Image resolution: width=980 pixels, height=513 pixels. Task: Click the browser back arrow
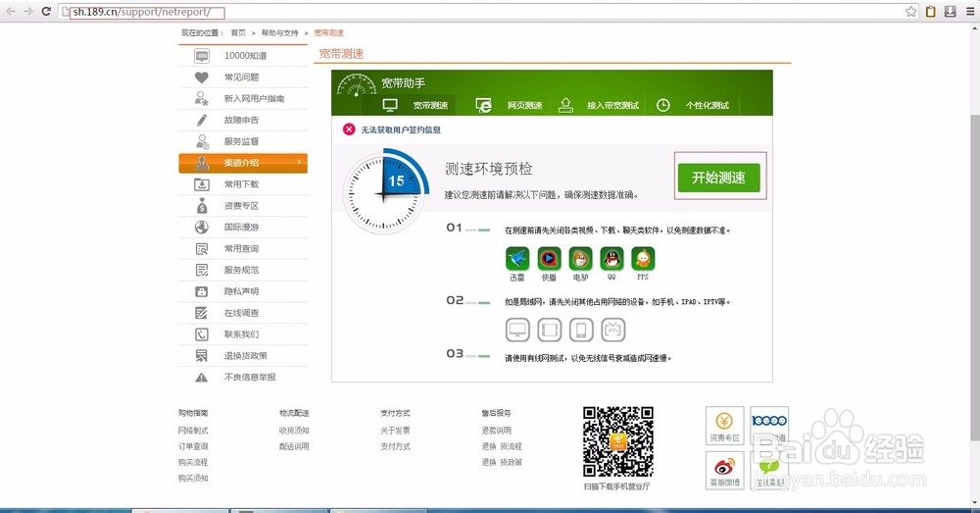(11, 11)
